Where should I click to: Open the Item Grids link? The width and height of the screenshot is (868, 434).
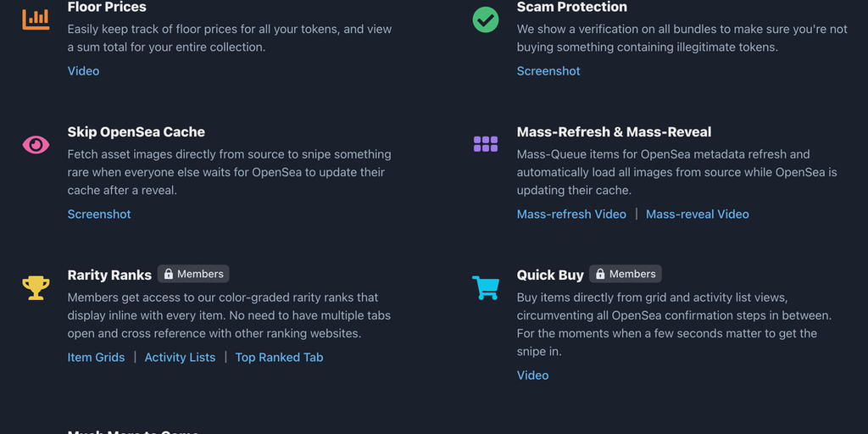click(96, 358)
